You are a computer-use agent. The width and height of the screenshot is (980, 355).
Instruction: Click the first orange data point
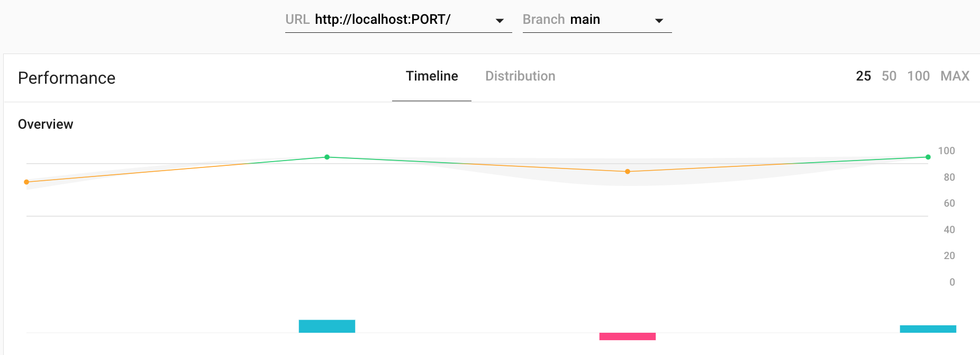[26, 182]
